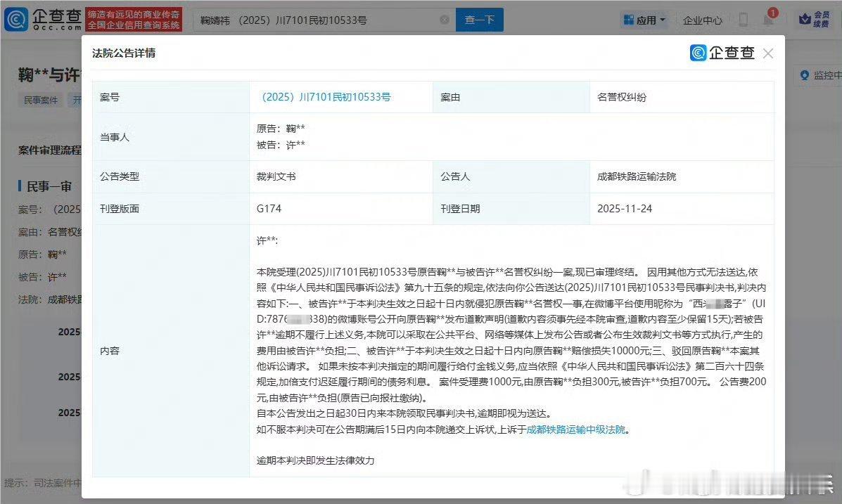This screenshot has width=842, height=504.
Task: Click the mobile phone icon in header
Action: coord(744,20)
